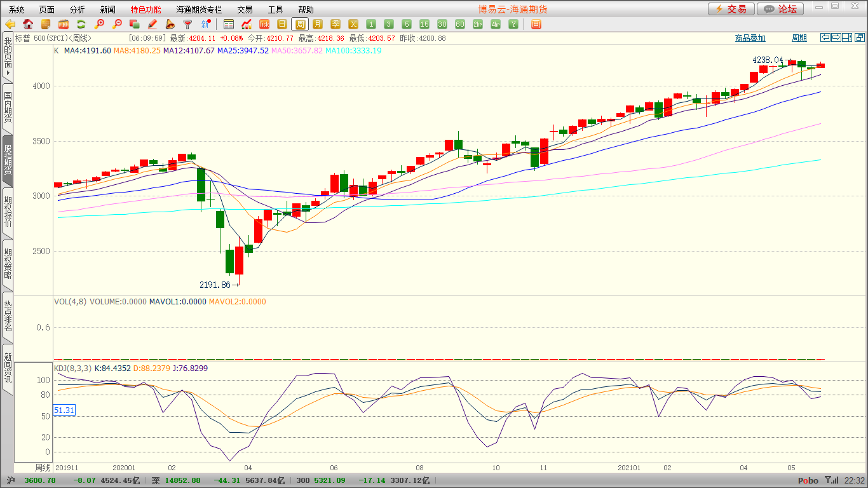Select the 3-minute period button
Screen dimensions: 868x488
pyautogui.click(x=389, y=24)
